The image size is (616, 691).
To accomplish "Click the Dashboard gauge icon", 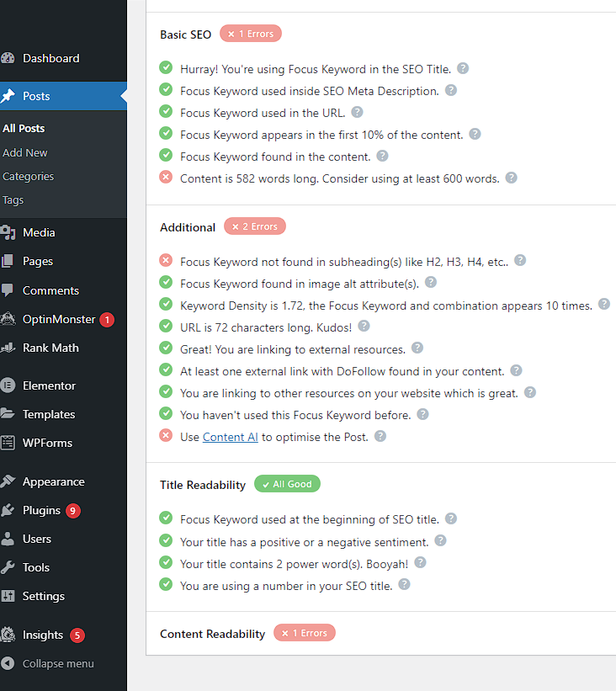I will point(8,58).
